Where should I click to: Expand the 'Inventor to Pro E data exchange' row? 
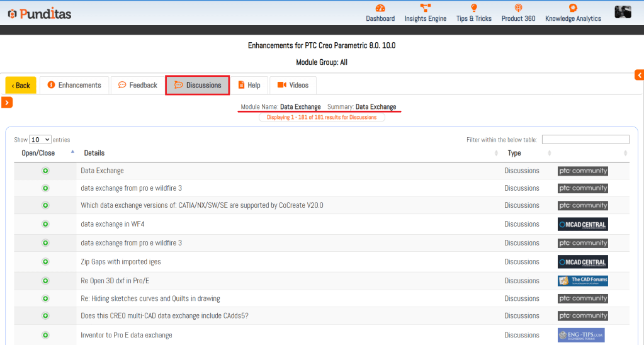click(x=45, y=335)
